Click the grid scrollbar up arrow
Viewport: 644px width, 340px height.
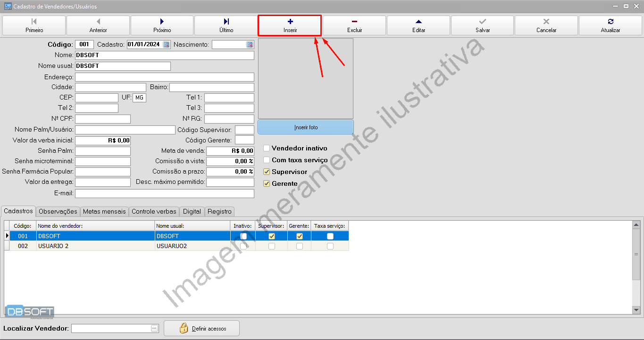tap(636, 225)
